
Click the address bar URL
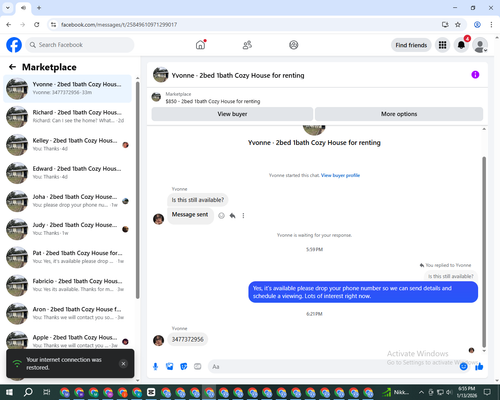119,25
